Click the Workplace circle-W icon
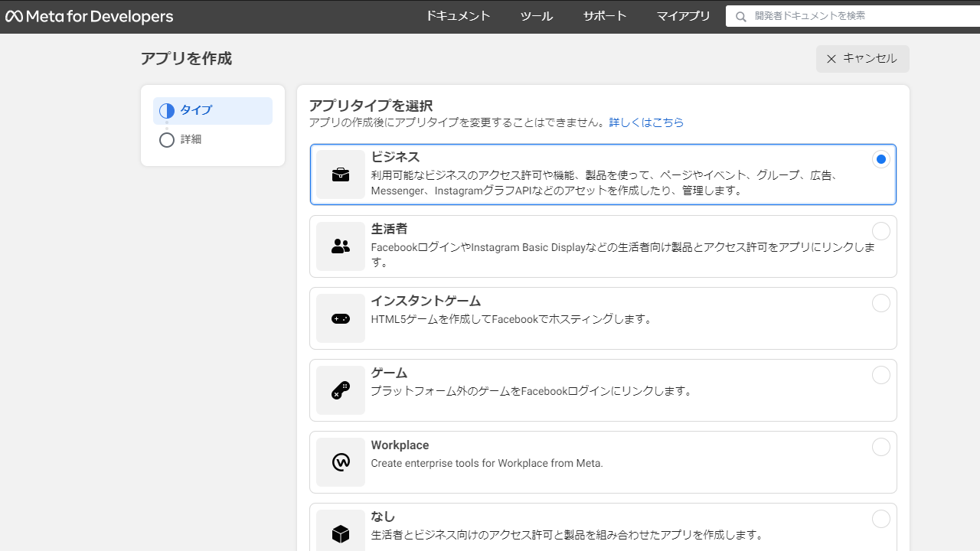This screenshot has width=980, height=551. 340,461
